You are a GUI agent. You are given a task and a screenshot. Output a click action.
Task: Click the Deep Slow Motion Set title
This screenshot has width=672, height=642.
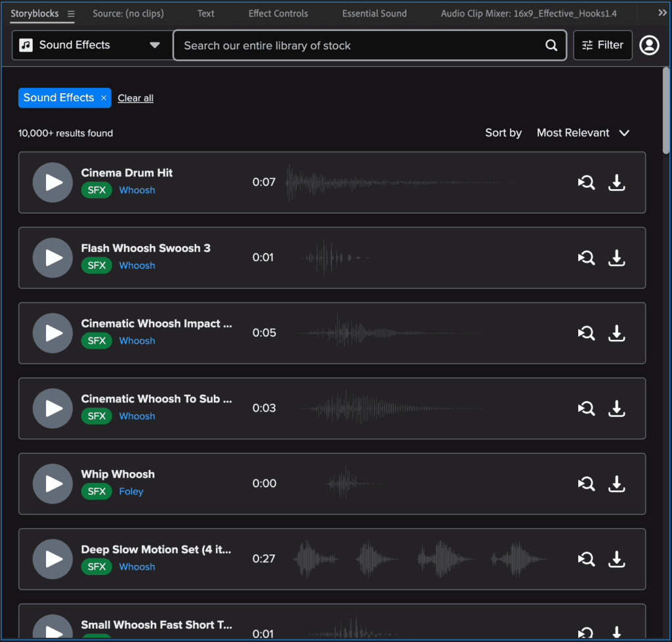156,549
